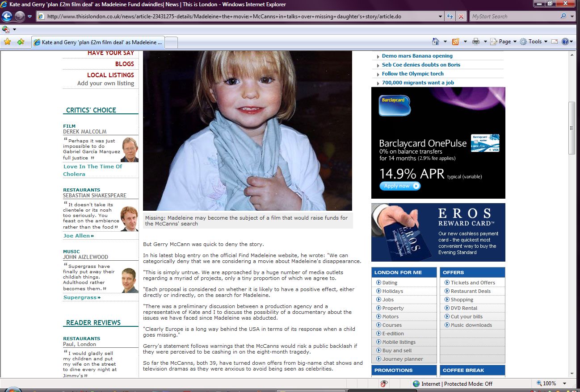
Task: Open a blank new tab
Action: [x=172, y=42]
